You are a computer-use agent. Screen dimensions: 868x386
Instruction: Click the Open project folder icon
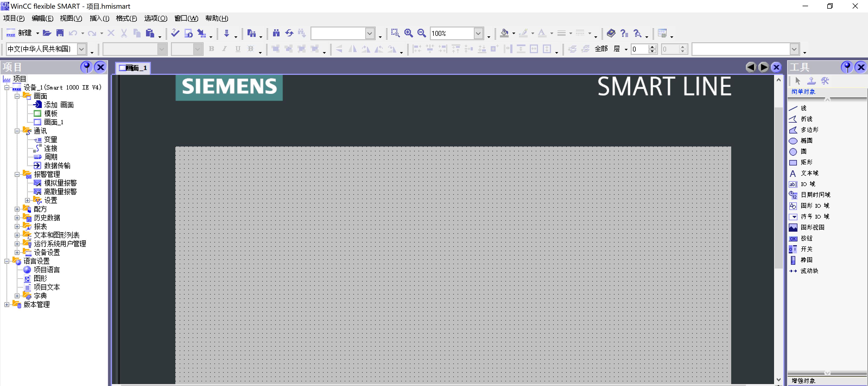point(47,33)
